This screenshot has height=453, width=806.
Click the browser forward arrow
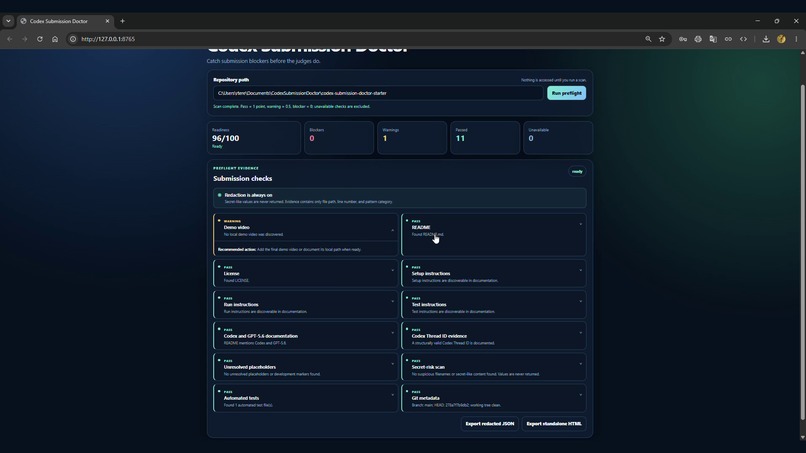[24, 39]
